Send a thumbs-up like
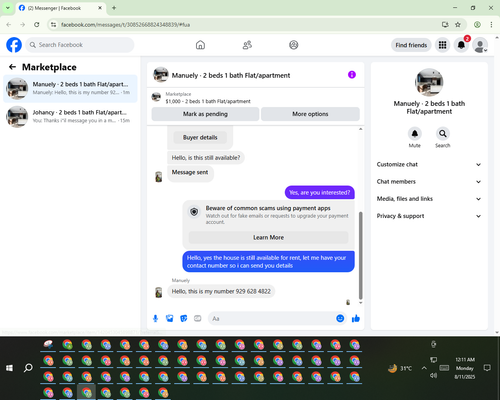 point(356,319)
